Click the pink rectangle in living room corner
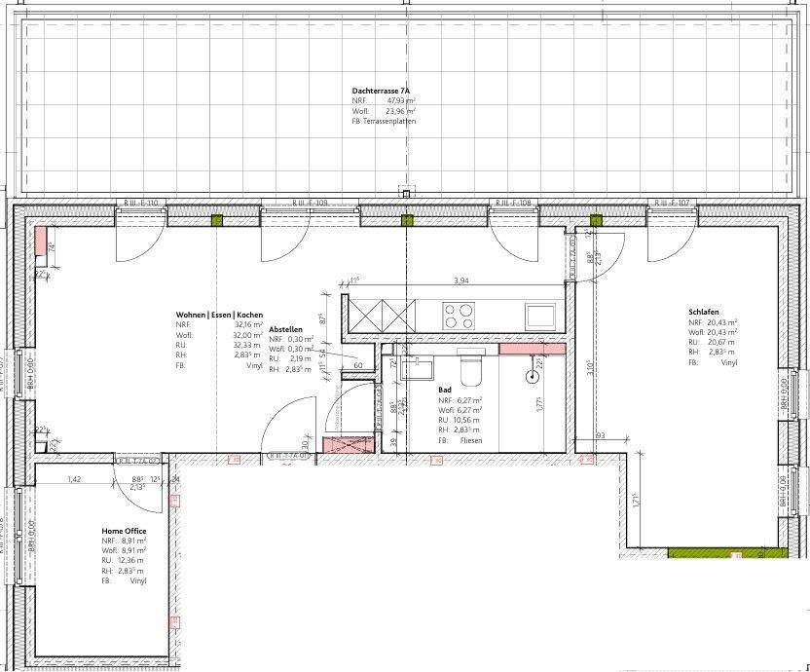Image resolution: width=810 pixels, height=672 pixels. click(x=41, y=241)
